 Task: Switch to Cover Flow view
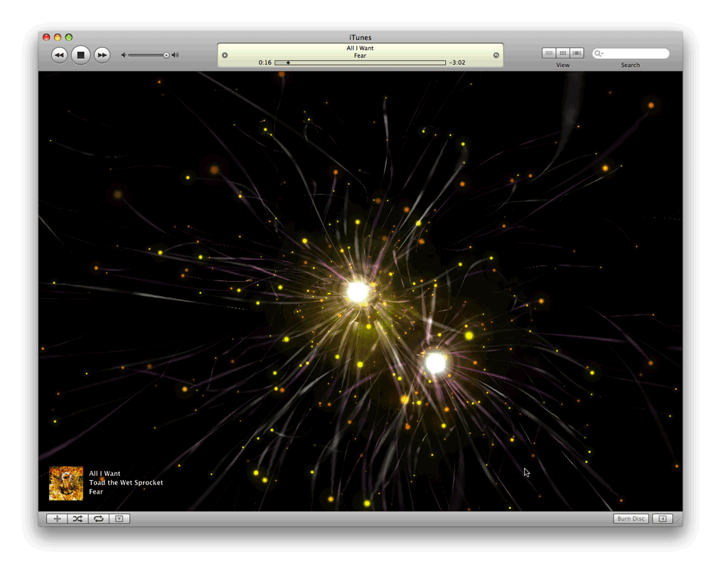577,53
